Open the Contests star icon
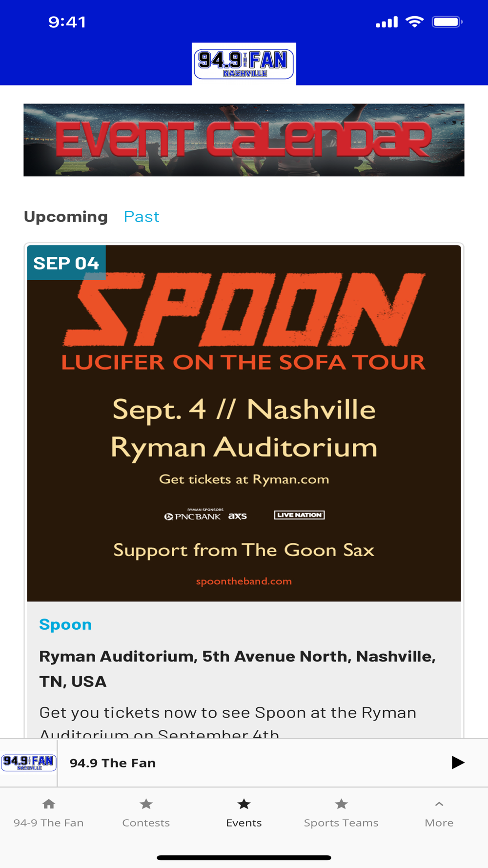The image size is (488, 868). (x=146, y=804)
